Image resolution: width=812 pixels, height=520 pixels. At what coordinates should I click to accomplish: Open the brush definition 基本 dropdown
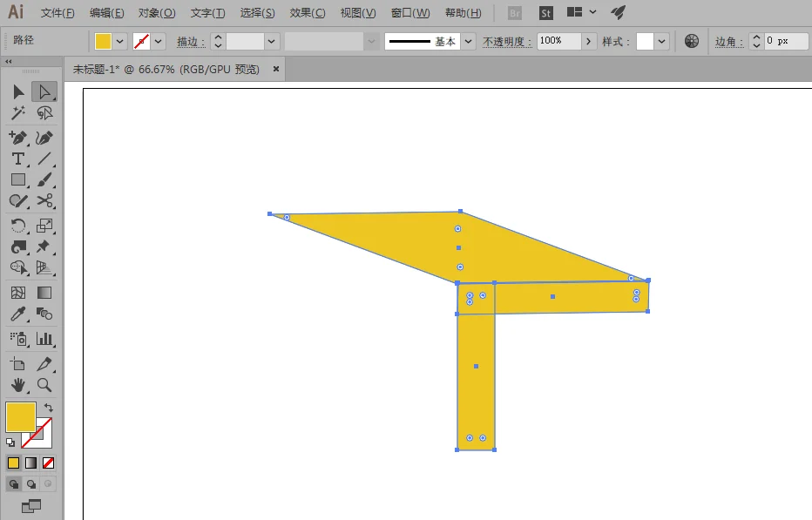[x=468, y=42]
